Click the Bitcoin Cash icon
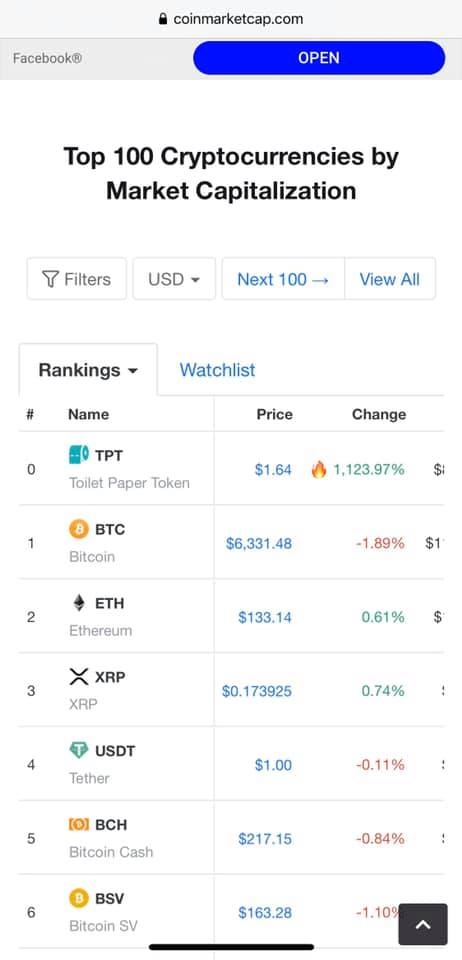Image resolution: width=462 pixels, height=960 pixels. tap(79, 825)
